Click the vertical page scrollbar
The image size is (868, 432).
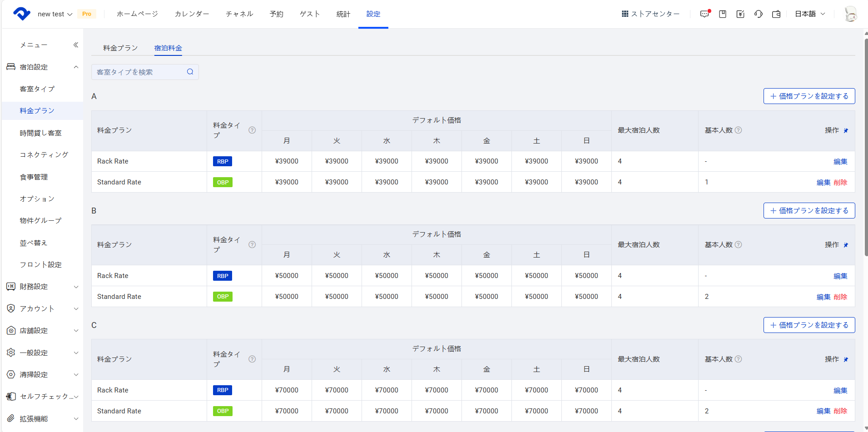pos(866,145)
